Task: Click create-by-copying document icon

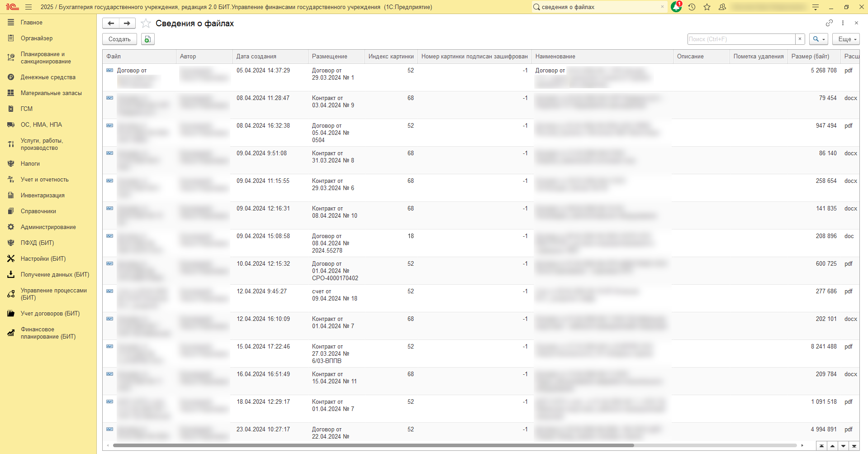Action: pos(147,39)
